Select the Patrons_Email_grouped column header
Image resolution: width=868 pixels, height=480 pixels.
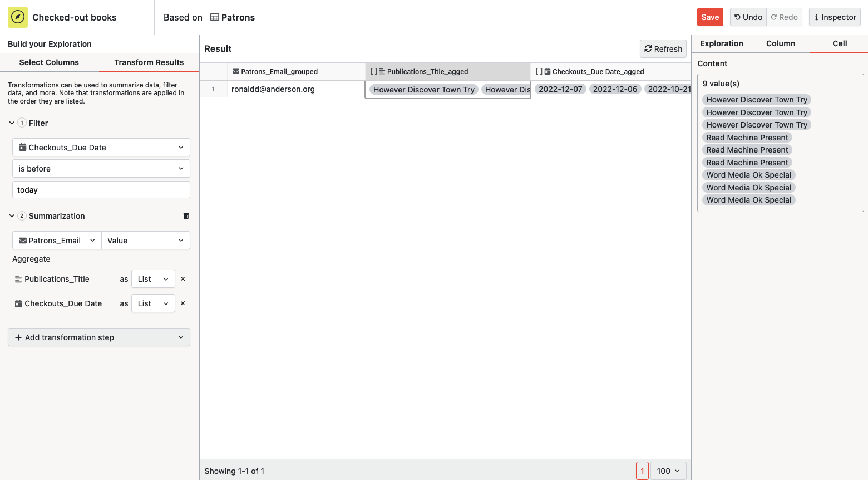click(296, 71)
